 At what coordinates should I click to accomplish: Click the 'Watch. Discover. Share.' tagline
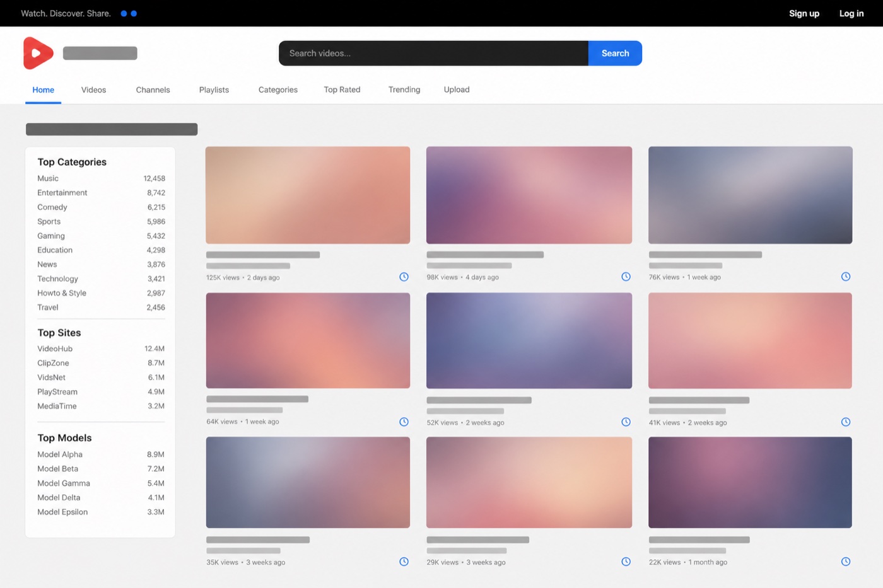[66, 13]
